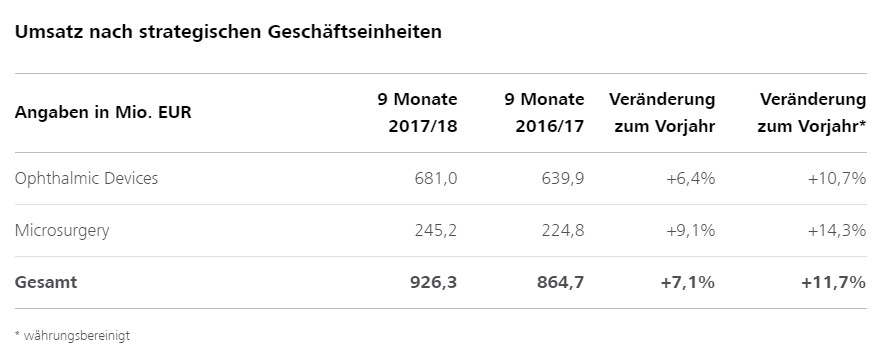890x364 pixels.
Task: Click the +14,3% cell
Action: click(x=838, y=231)
